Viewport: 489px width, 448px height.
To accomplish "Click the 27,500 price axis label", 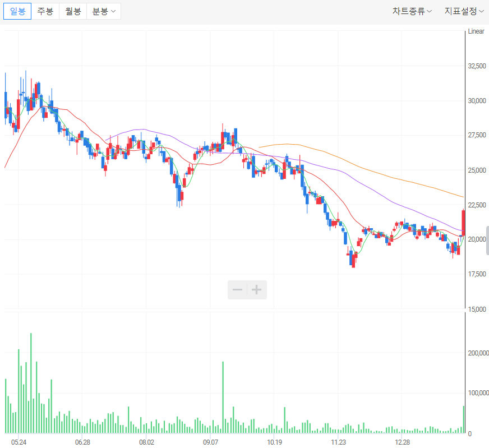I will (x=477, y=135).
